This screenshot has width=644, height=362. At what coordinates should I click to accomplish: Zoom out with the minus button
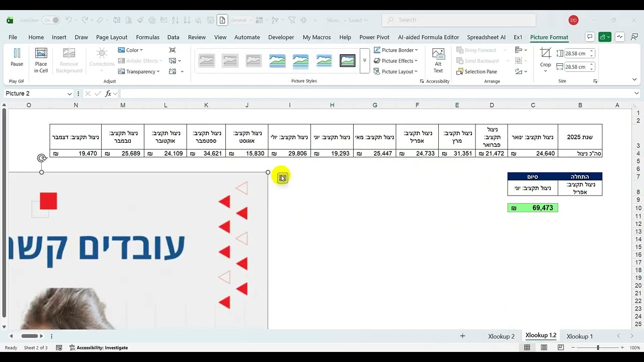(x=573, y=347)
